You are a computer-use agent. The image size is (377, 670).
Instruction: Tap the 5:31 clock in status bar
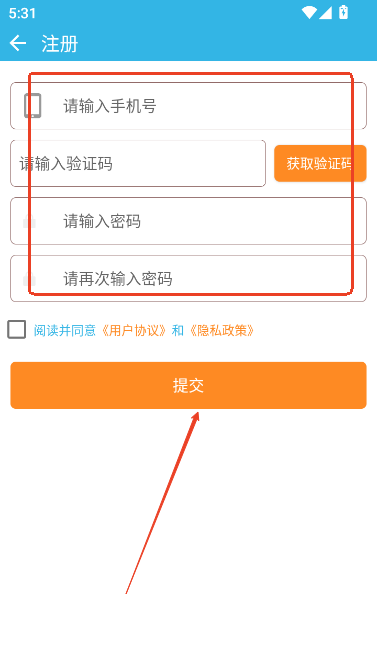coord(22,13)
